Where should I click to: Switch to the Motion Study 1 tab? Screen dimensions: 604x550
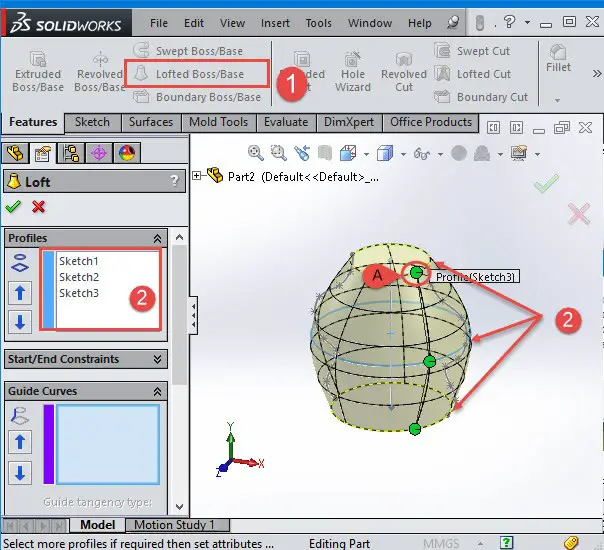178,525
